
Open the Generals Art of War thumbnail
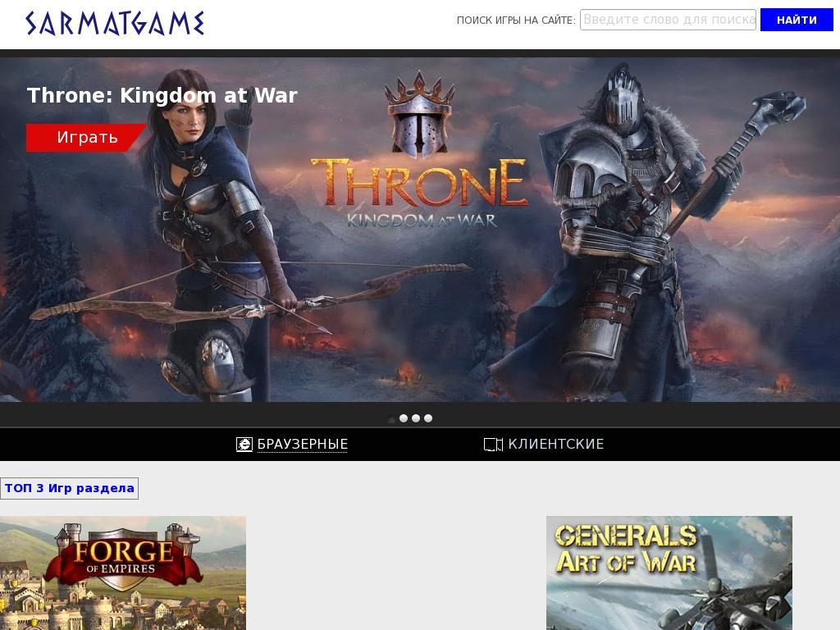tap(669, 573)
